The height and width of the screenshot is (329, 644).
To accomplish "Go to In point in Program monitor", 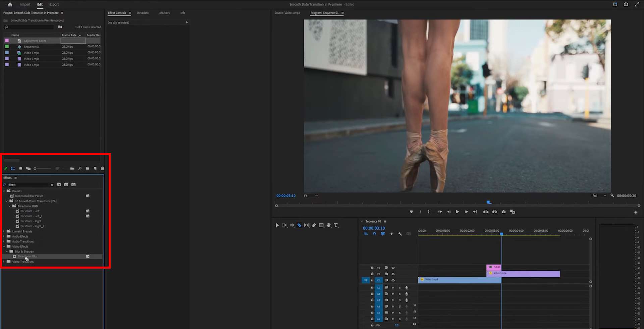I will [x=440, y=212].
